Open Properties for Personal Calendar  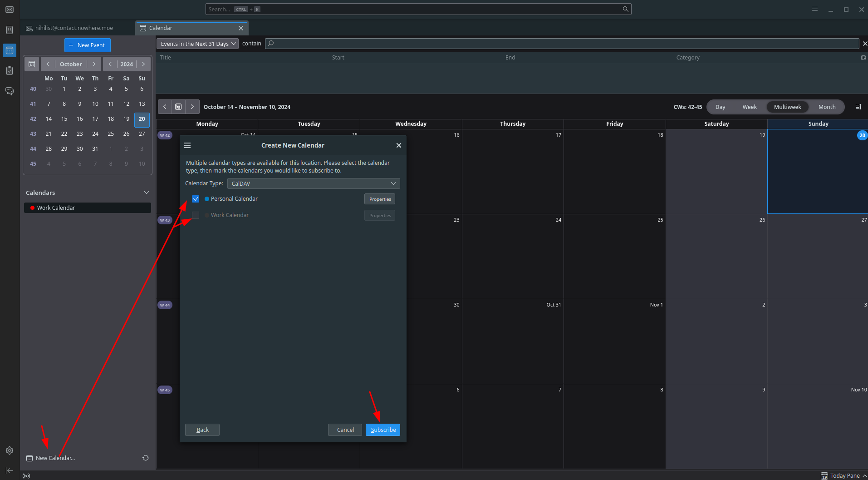coord(380,199)
